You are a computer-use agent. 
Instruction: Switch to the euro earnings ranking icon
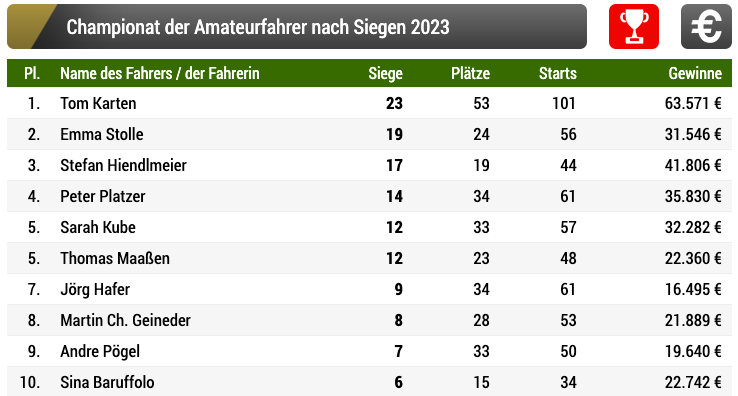(706, 26)
